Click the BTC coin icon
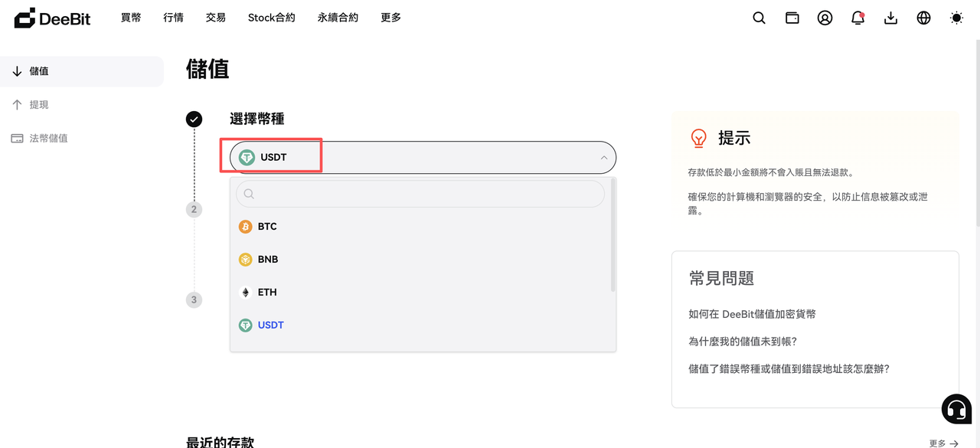 point(245,227)
